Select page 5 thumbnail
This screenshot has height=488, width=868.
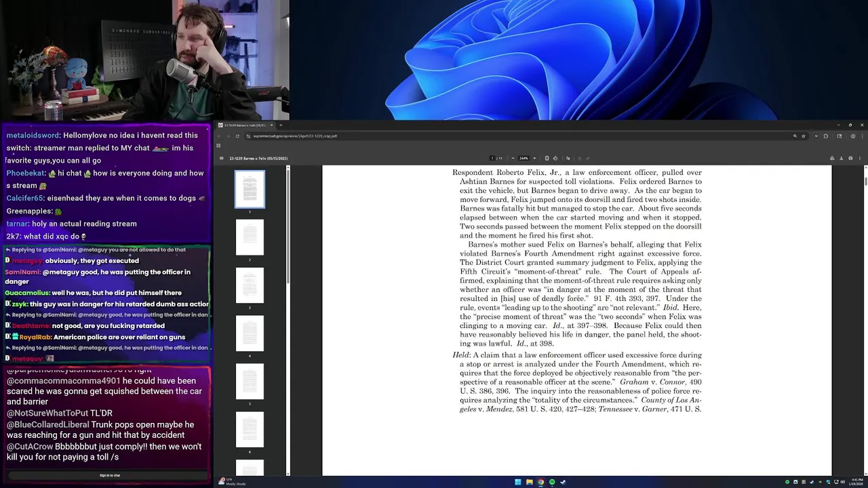tap(250, 382)
